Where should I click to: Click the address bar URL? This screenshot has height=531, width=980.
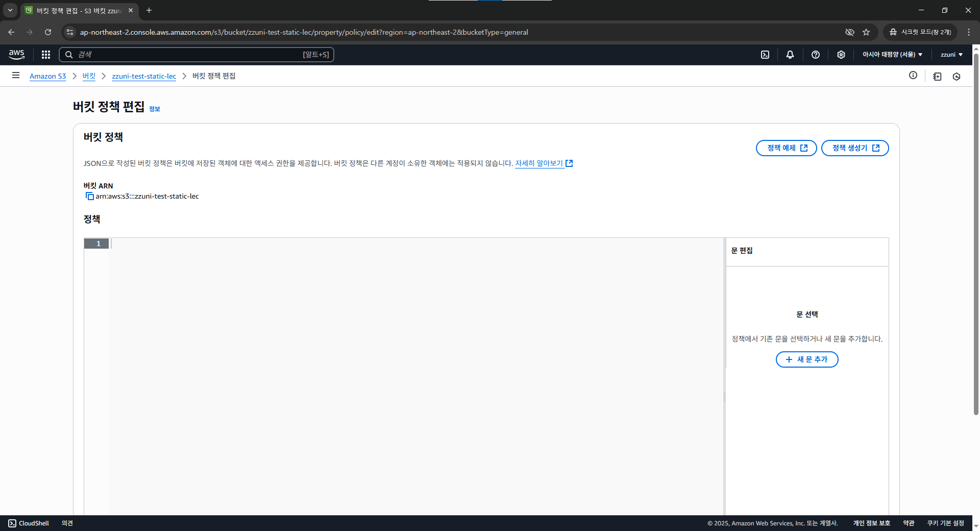point(304,32)
